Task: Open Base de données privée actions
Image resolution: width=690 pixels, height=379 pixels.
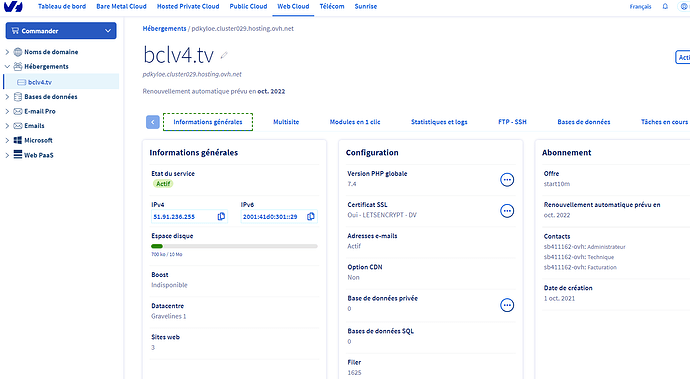Action: [507, 305]
